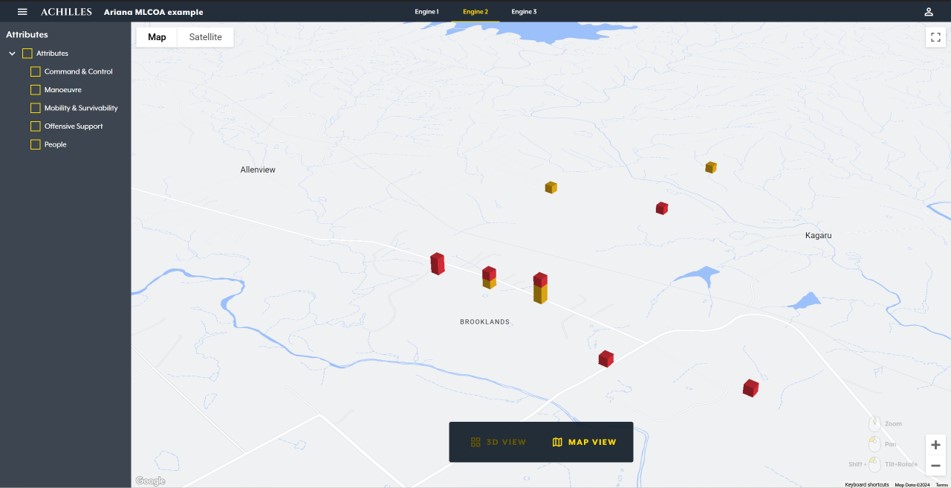
Task: Enable the Command & Control checkbox
Action: click(35, 72)
